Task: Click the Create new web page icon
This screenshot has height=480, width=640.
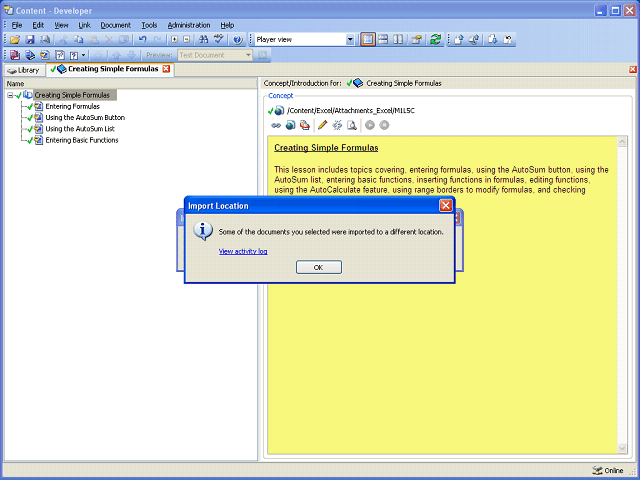Action: (290, 125)
